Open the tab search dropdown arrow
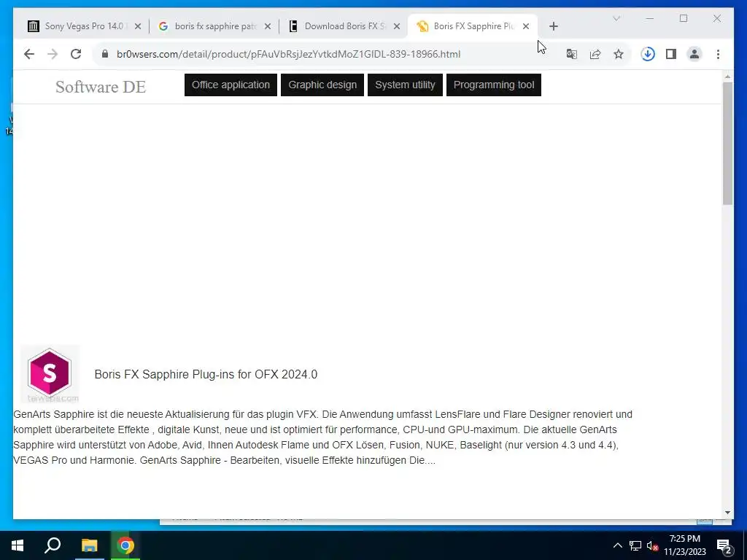Image resolution: width=747 pixels, height=560 pixels. point(616,18)
